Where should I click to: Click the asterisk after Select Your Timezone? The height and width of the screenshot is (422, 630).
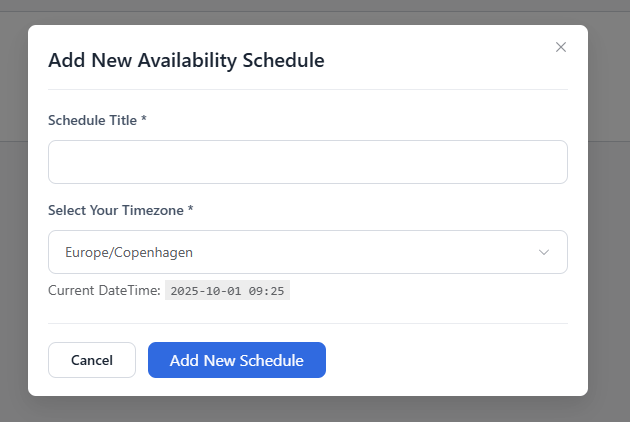pyautogui.click(x=191, y=210)
